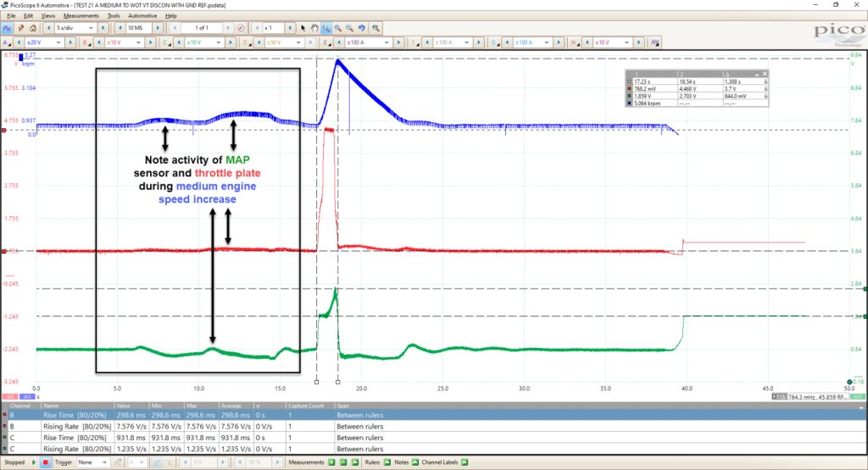Activate the marquee zoom tool
This screenshot has width=868, height=470.
(326, 28)
